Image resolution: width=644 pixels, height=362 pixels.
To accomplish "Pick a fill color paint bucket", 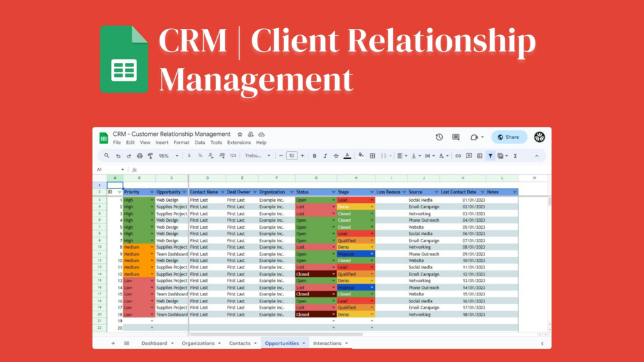I will click(x=361, y=156).
